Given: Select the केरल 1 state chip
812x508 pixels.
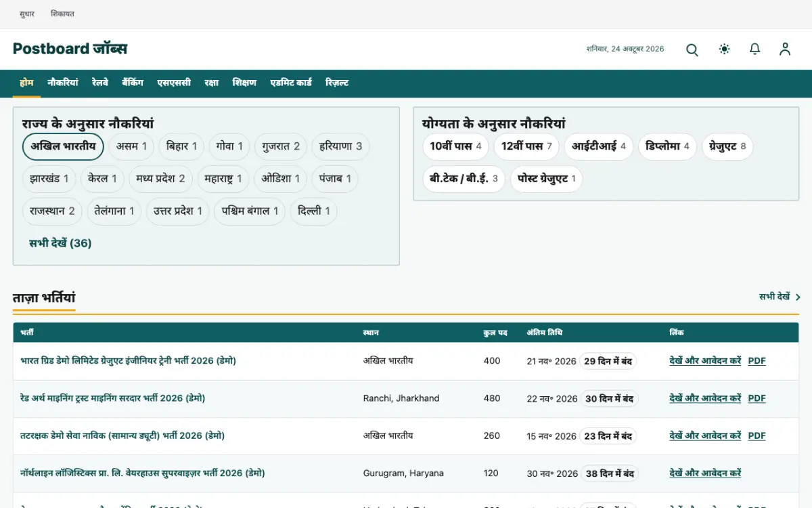Looking at the screenshot, I should pos(102,179).
